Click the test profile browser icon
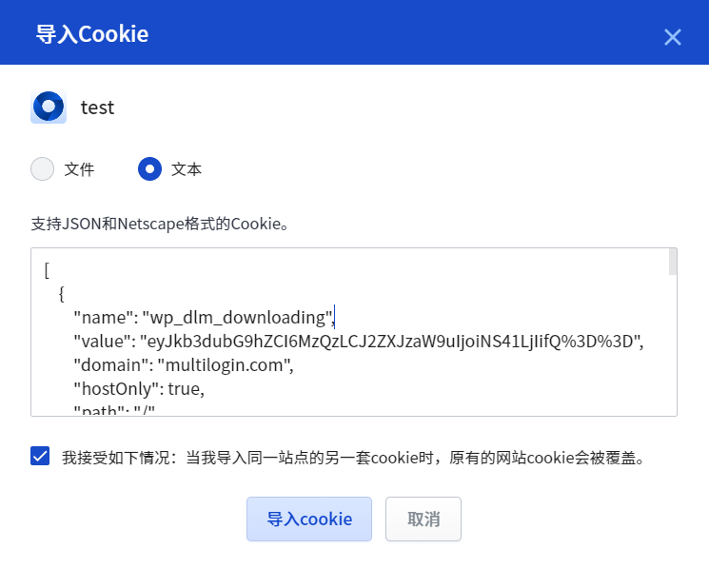Screen dimensions: 709x588 (x=49, y=108)
